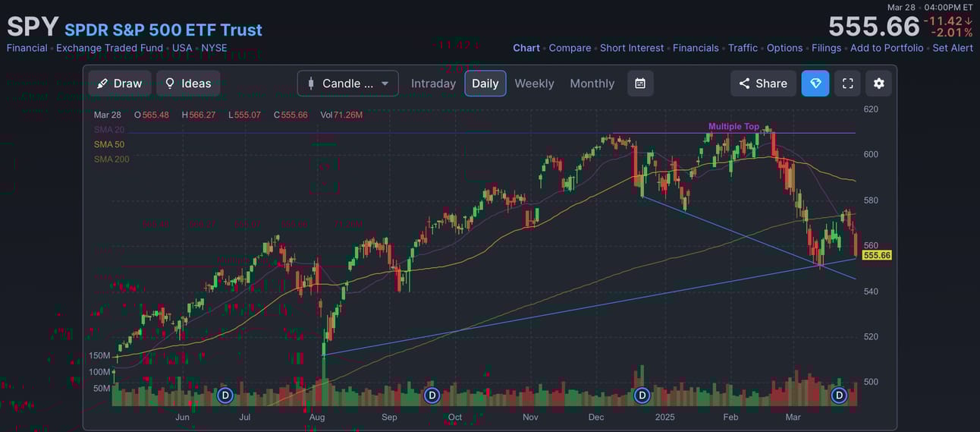Open SPDR S&P 500 ETF Trust link

[163, 30]
